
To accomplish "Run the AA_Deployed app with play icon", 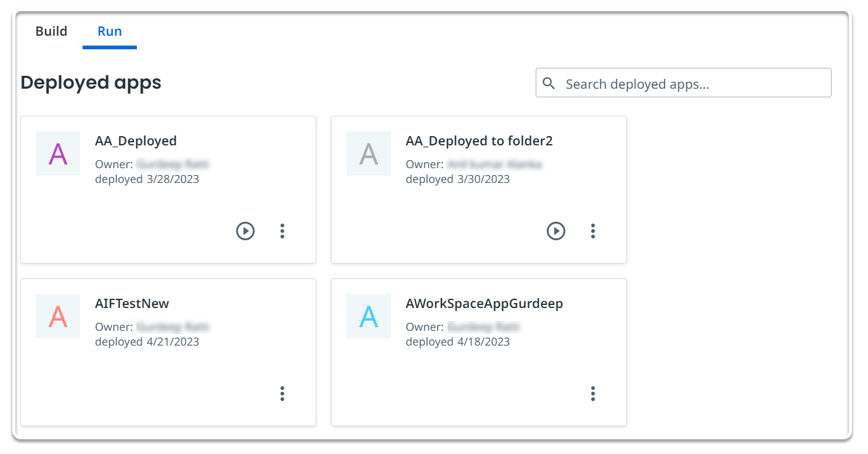I will click(245, 231).
